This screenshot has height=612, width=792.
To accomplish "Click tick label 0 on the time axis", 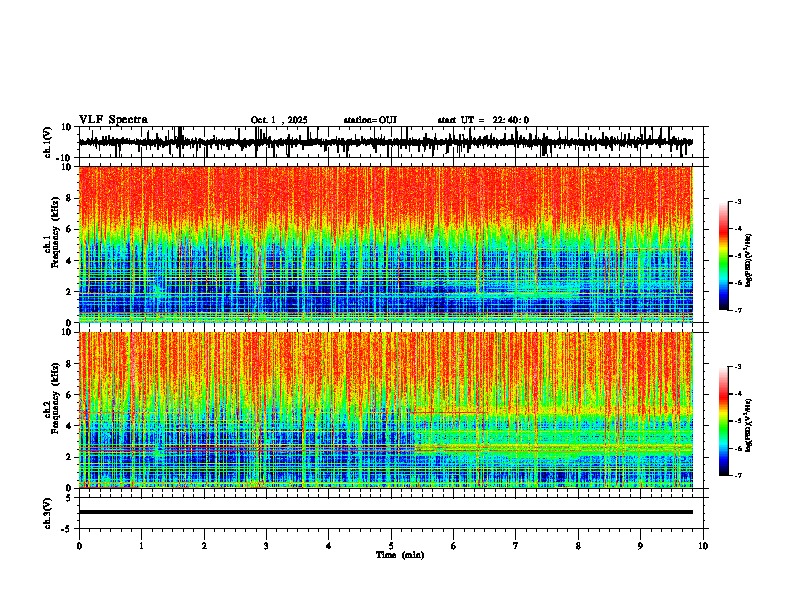I will [x=79, y=546].
